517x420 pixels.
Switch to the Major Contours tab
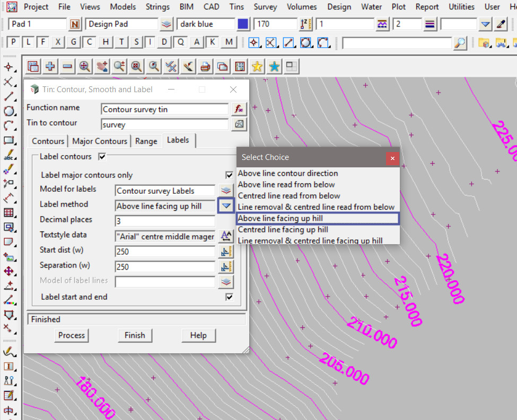pos(100,141)
